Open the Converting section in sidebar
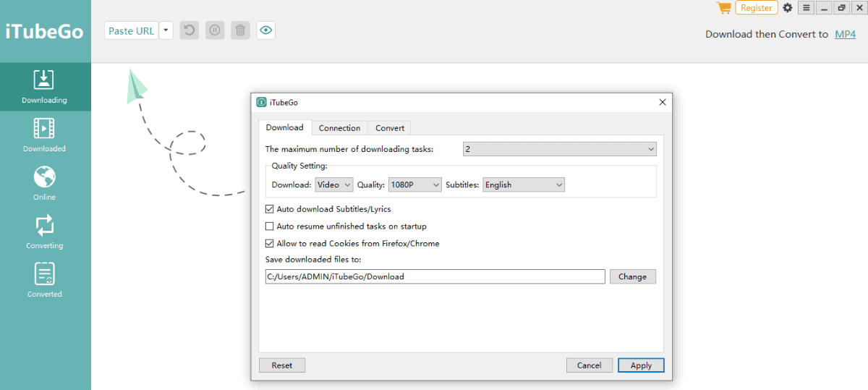Screen dimensions: 868x390 (x=45, y=232)
